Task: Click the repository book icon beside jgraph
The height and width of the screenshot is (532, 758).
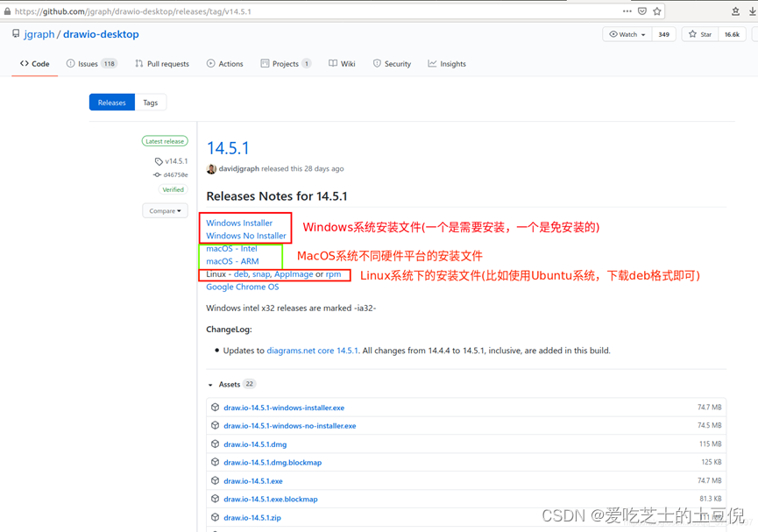Action: [16, 34]
